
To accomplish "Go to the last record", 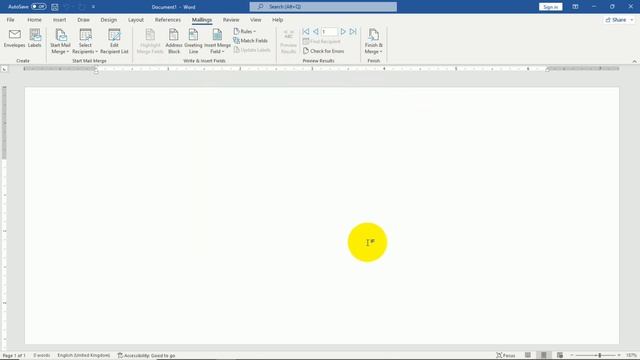I will [x=353, y=31].
